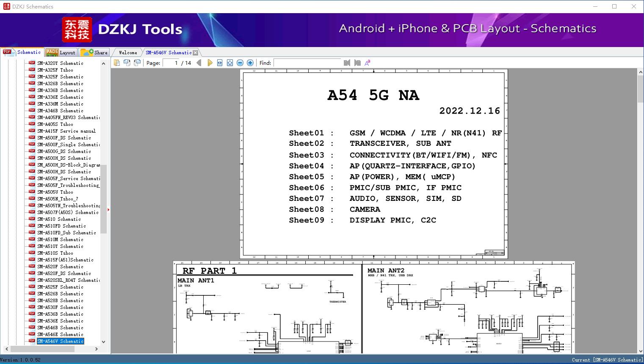Click the Find search box
The height and width of the screenshot is (364, 644).
click(307, 63)
